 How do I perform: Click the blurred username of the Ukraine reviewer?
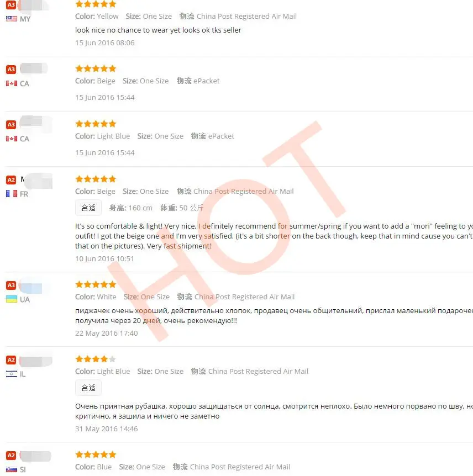(x=31, y=287)
